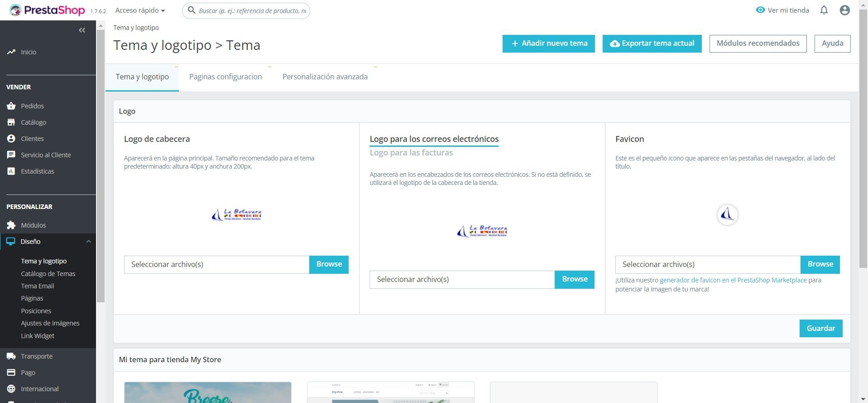Viewport: 868px width, 403px height.
Task: Open Ajustes de imágenes submenu item
Action: point(50,323)
